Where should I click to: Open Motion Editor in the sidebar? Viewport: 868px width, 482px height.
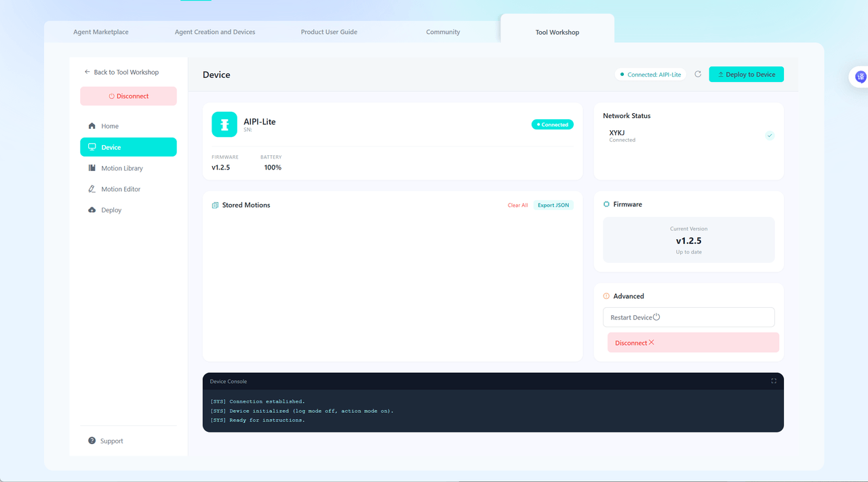(x=128, y=189)
